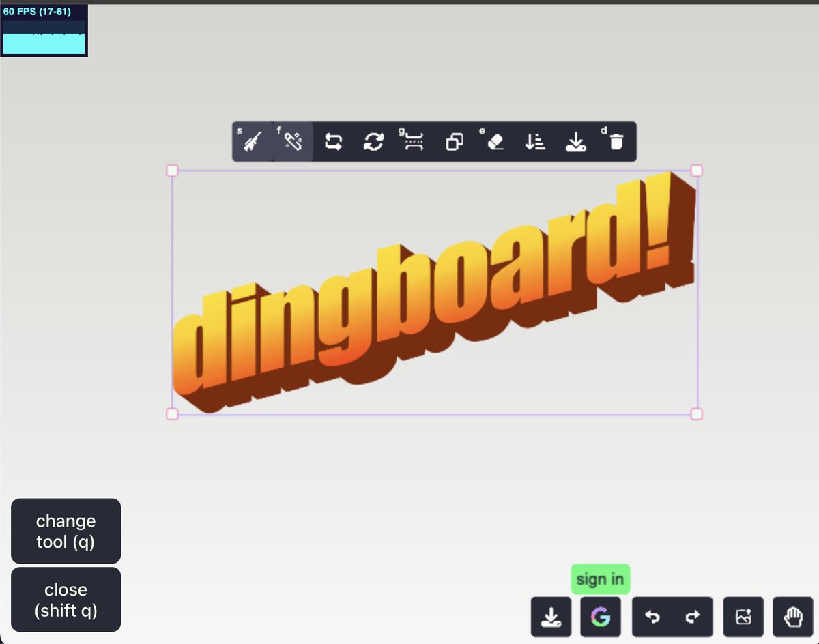
Task: Click the green "sign in" label
Action: pos(600,580)
